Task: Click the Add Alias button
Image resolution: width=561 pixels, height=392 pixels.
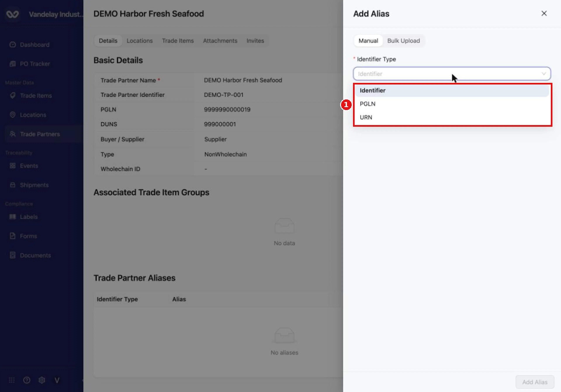Action: (535, 382)
